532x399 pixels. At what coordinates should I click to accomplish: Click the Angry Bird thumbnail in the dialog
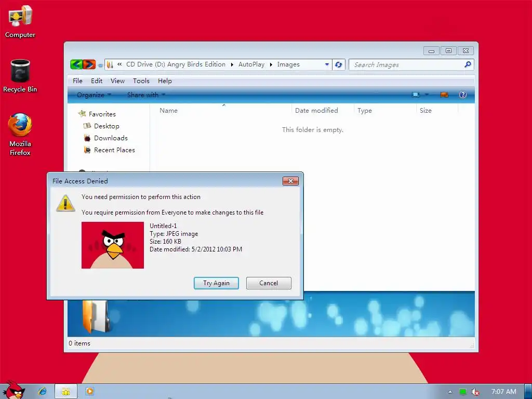113,245
